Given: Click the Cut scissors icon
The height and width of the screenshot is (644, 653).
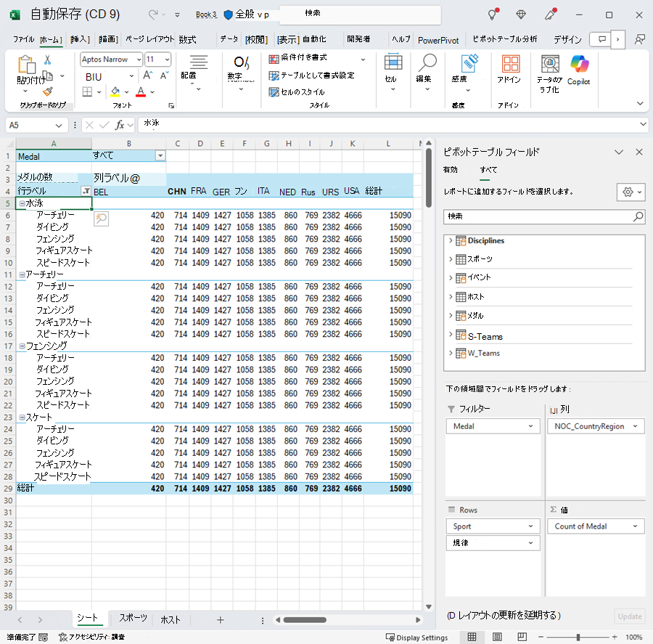Looking at the screenshot, I should (x=47, y=60).
